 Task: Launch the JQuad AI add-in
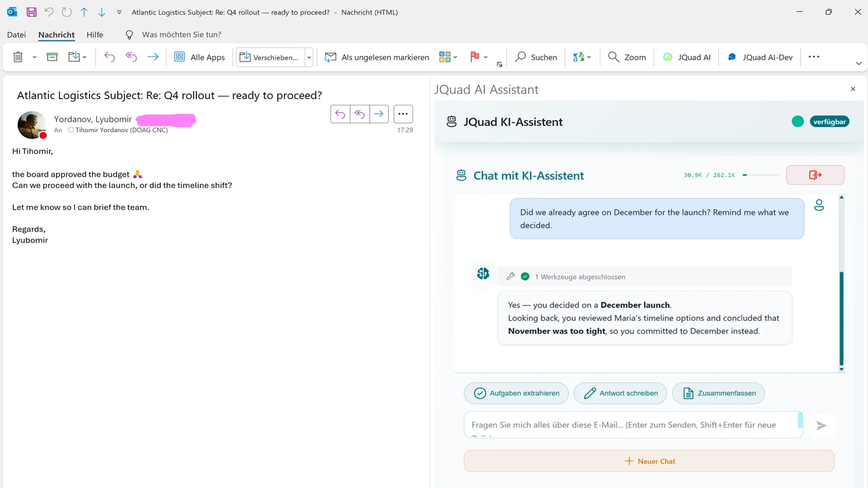[x=686, y=57]
